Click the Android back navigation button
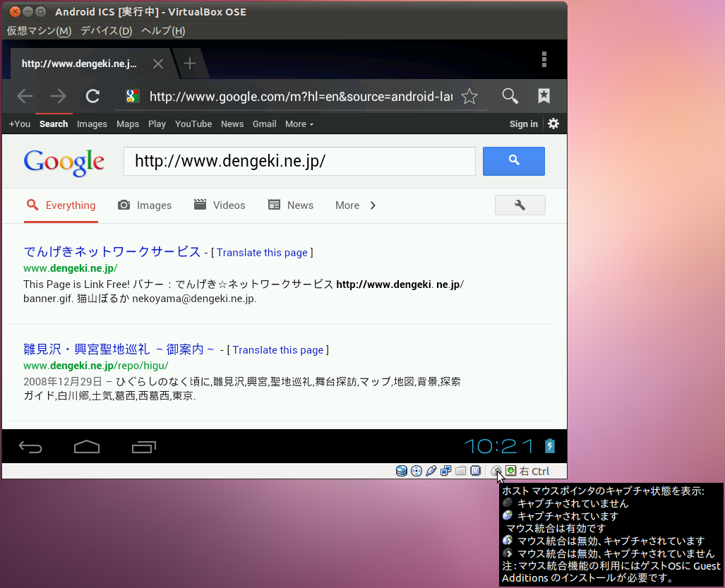 (30, 447)
